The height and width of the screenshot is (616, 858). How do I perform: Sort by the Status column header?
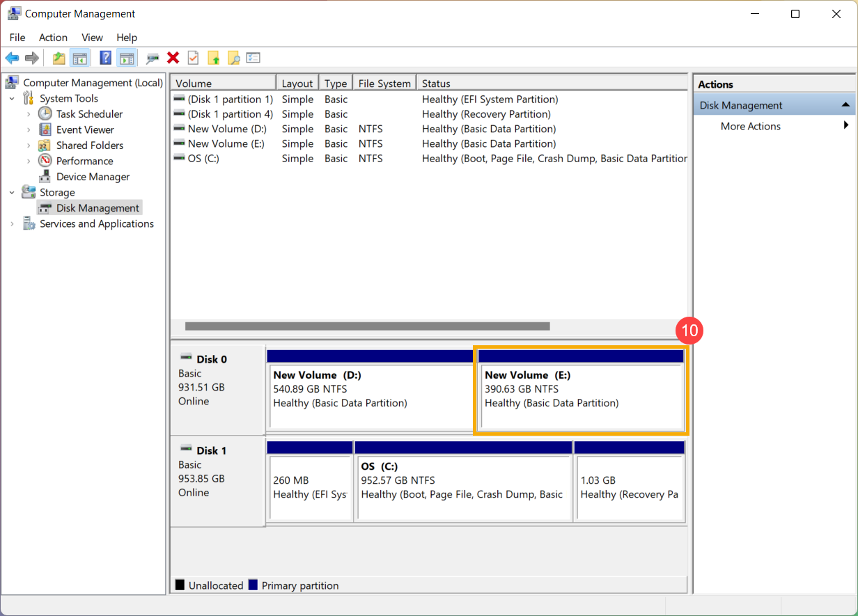[x=552, y=84]
